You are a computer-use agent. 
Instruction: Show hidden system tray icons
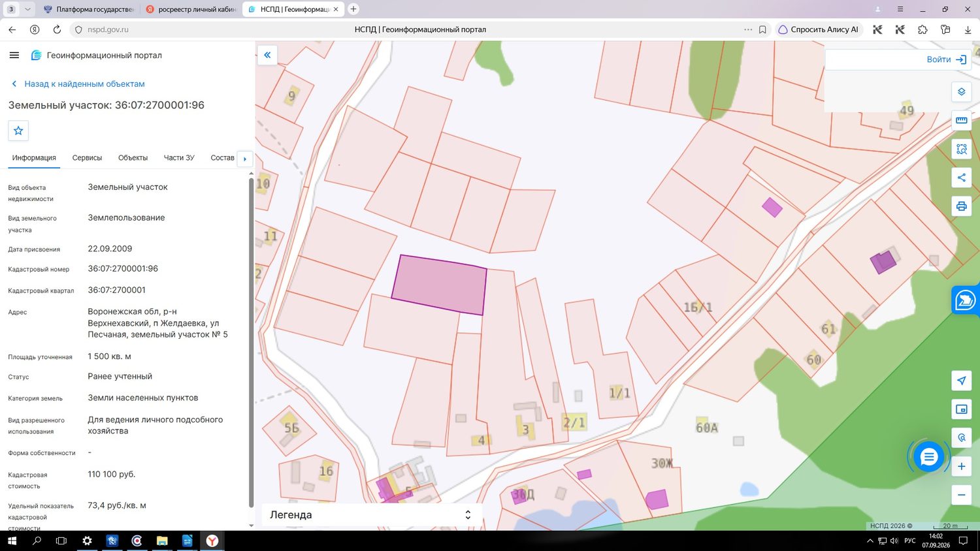(870, 541)
